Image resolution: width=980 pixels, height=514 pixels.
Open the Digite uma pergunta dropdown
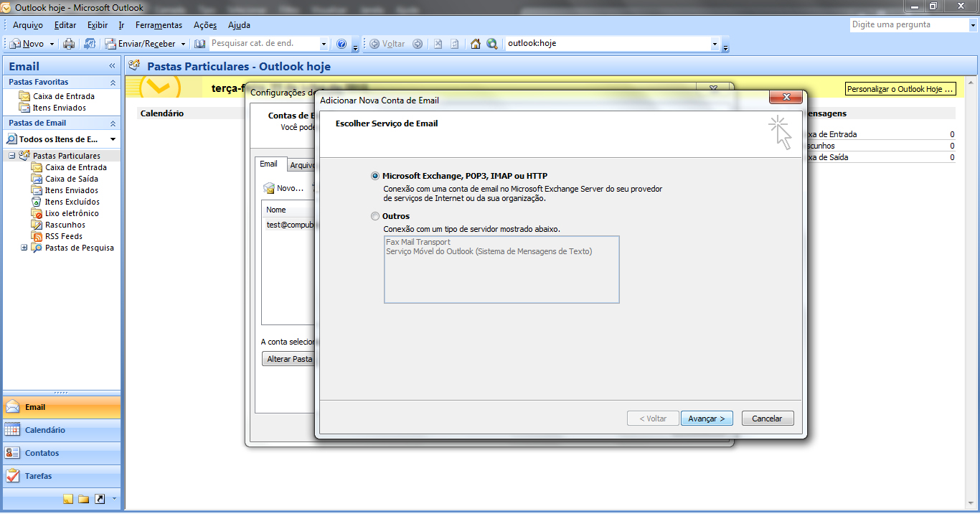(971, 25)
